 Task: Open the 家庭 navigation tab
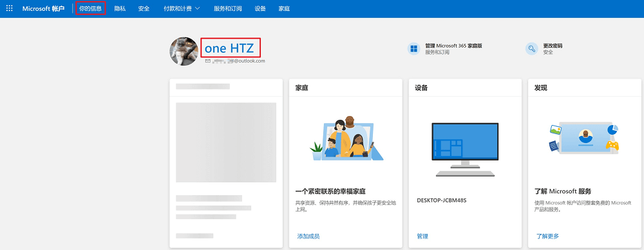[x=284, y=8]
